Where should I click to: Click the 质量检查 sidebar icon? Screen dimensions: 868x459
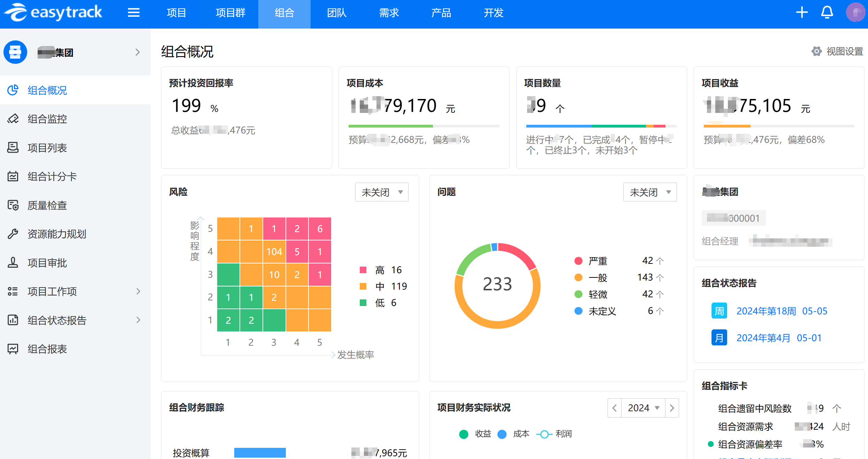pyautogui.click(x=13, y=205)
